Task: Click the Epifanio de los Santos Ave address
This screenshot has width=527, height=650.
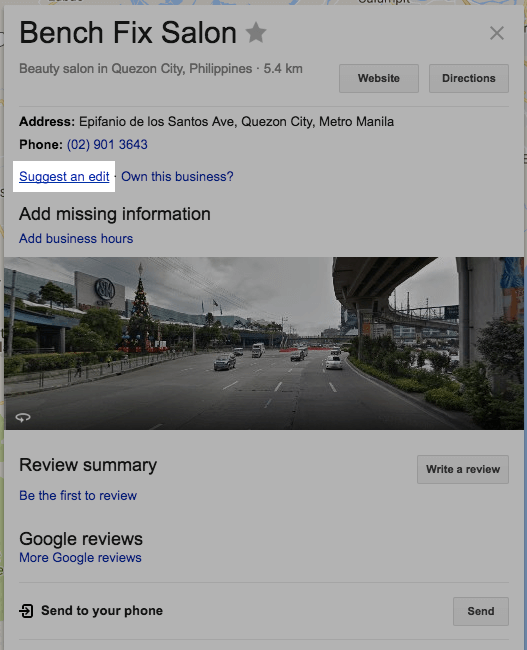Action: [236, 121]
